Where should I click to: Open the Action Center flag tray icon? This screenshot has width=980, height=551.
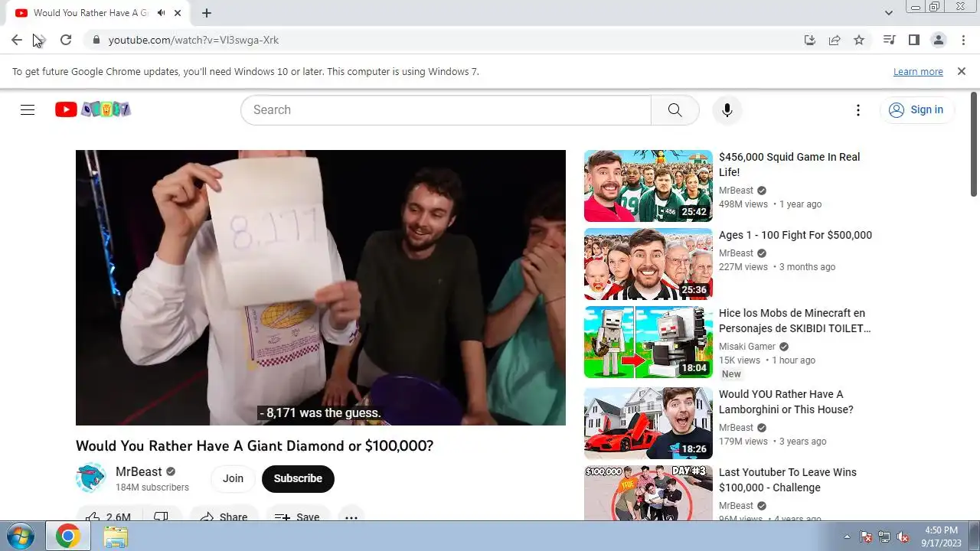pos(866,536)
